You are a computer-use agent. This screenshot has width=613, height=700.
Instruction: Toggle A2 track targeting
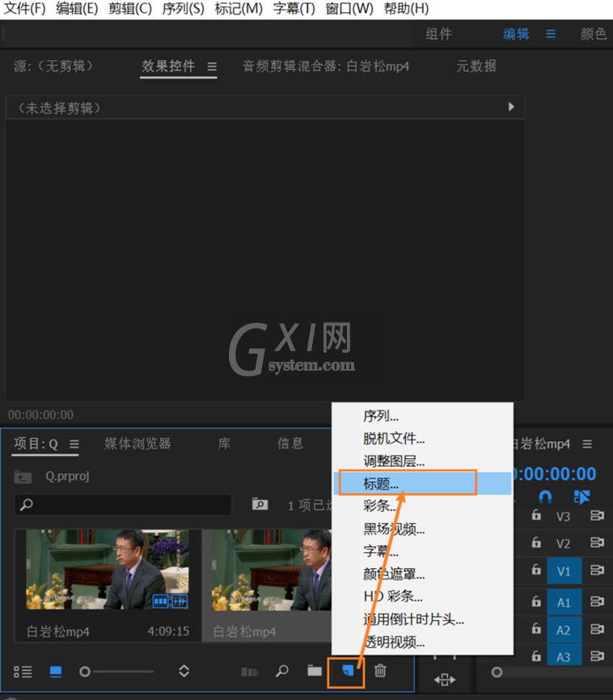[x=564, y=630]
